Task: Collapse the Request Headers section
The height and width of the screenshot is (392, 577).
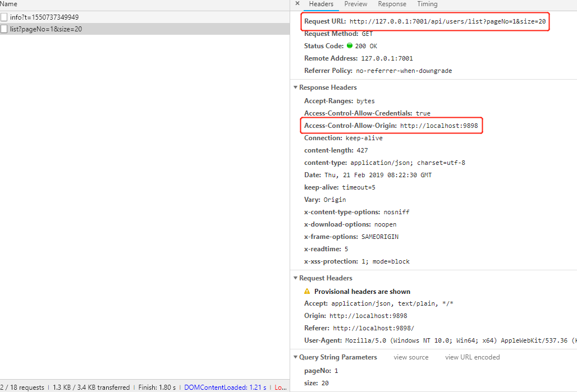Action: [x=296, y=278]
